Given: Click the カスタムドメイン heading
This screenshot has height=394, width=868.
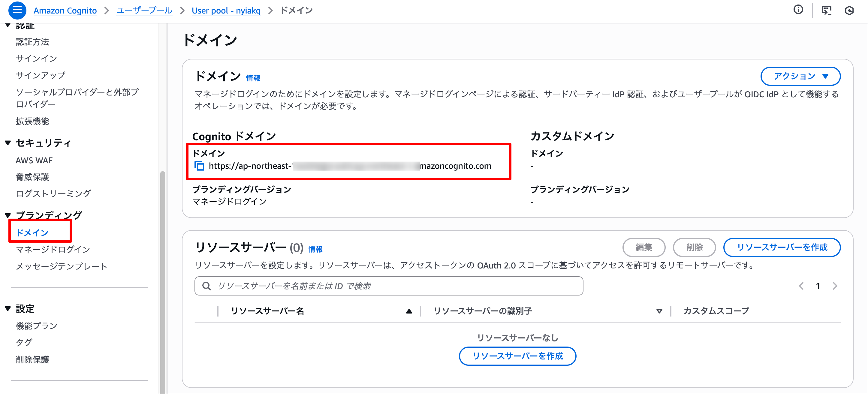Looking at the screenshot, I should click(x=572, y=136).
